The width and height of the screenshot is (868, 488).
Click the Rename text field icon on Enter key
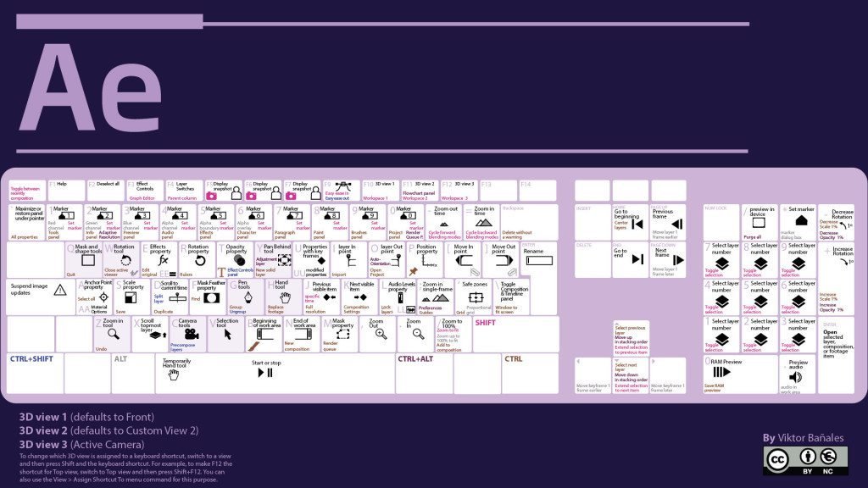coord(539,261)
